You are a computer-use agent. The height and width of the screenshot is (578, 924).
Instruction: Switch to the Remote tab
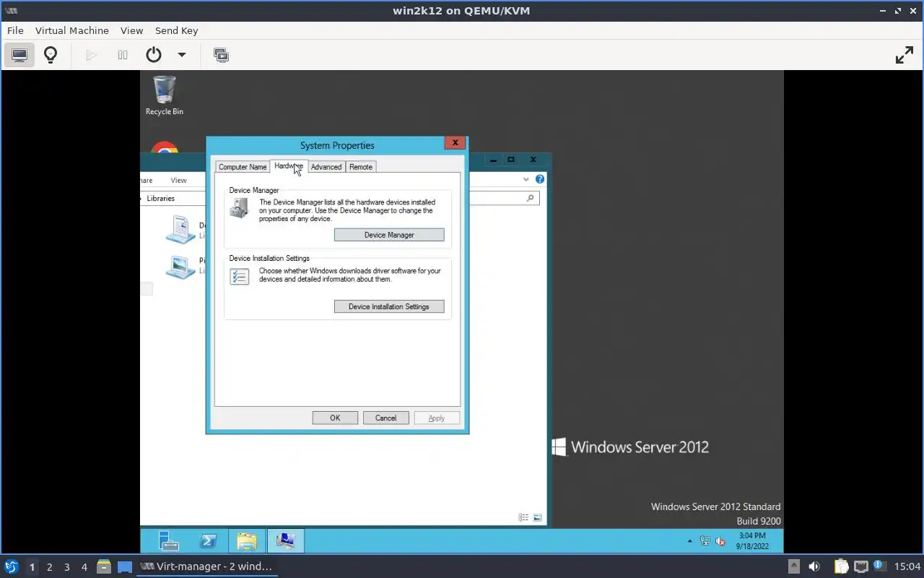[x=361, y=167]
